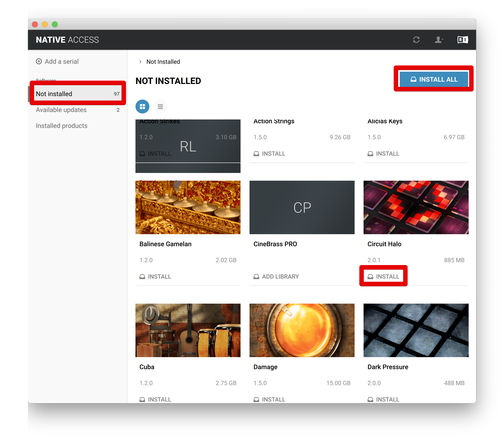The image size is (504, 440).
Task: Click the 15.00 GB size value
Action: [338, 383]
